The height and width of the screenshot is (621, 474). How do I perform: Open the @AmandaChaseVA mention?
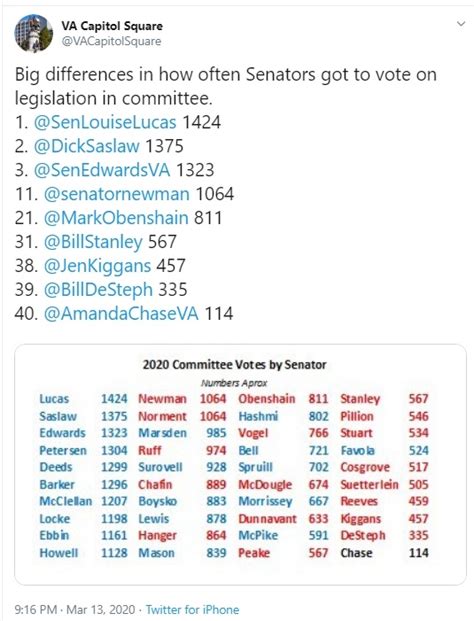pos(121,313)
